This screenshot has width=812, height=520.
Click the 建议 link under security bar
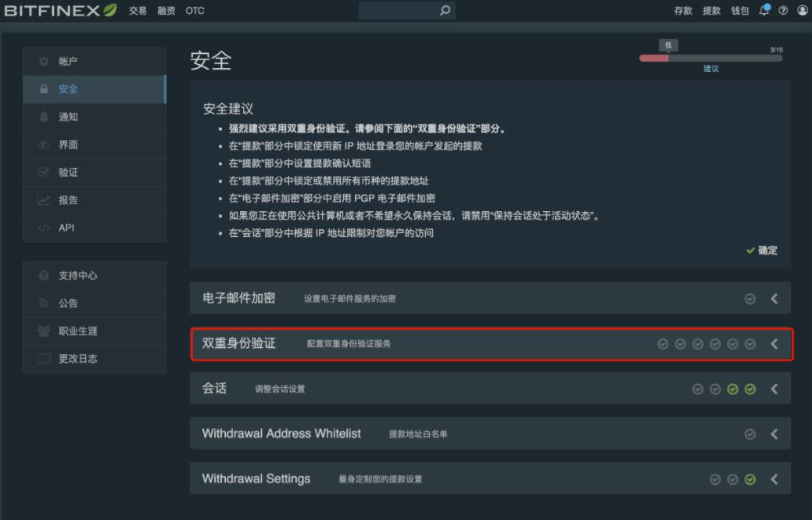click(711, 68)
